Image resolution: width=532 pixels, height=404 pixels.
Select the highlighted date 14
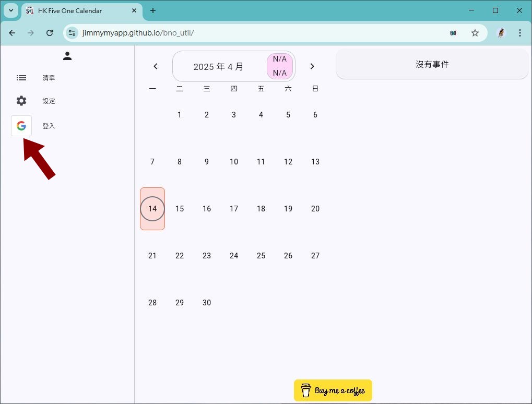pos(152,209)
